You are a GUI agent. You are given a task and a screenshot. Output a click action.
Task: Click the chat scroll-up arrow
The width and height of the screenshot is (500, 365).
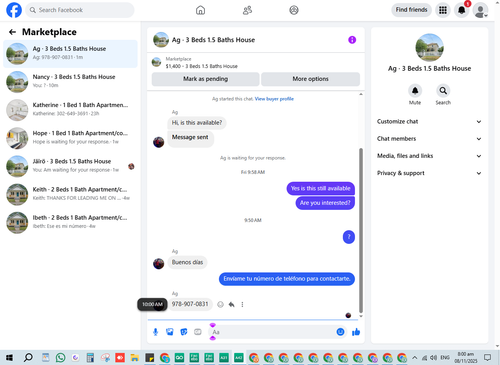pyautogui.click(x=361, y=95)
